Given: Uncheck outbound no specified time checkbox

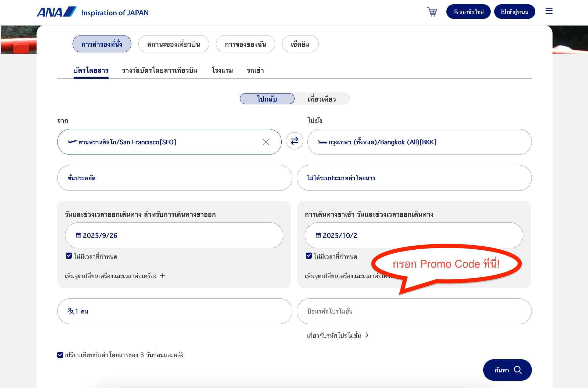Looking at the screenshot, I should (69, 256).
